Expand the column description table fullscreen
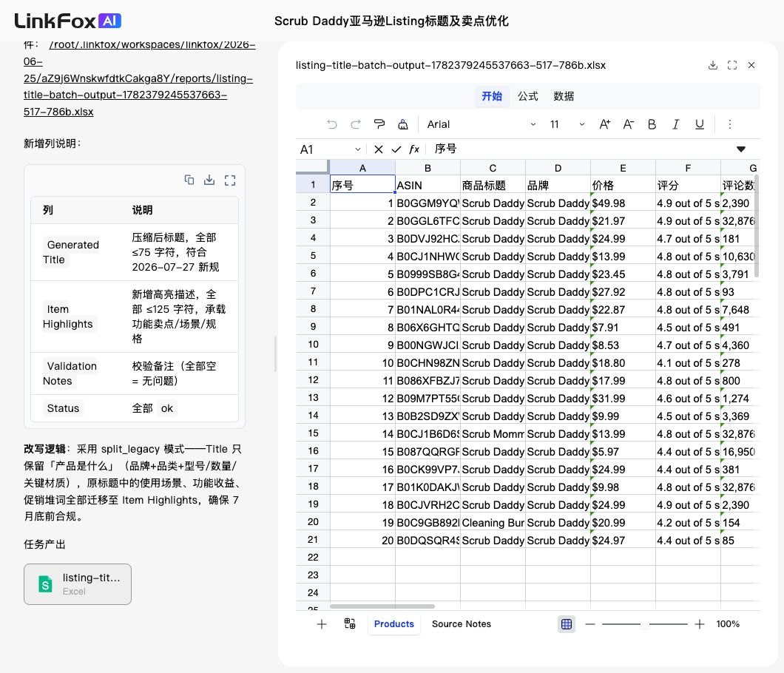Viewport: 784px width, 673px height. tap(230, 180)
